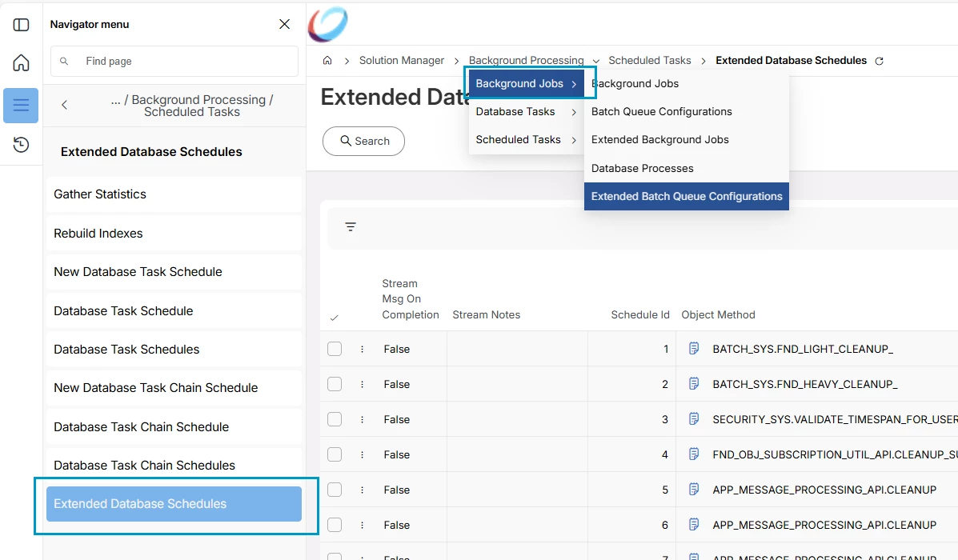Open the table filter icon

[x=351, y=227]
